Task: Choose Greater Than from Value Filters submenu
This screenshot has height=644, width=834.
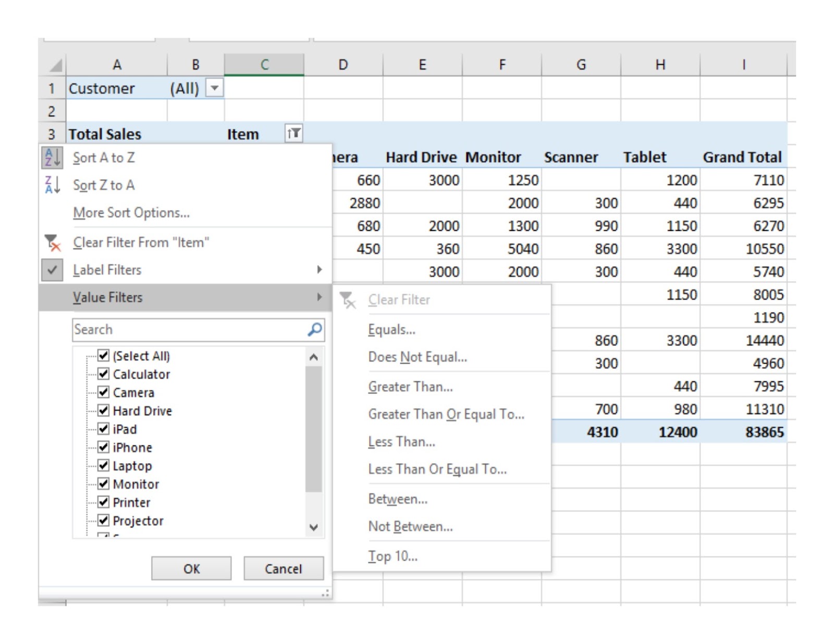Action: point(410,386)
